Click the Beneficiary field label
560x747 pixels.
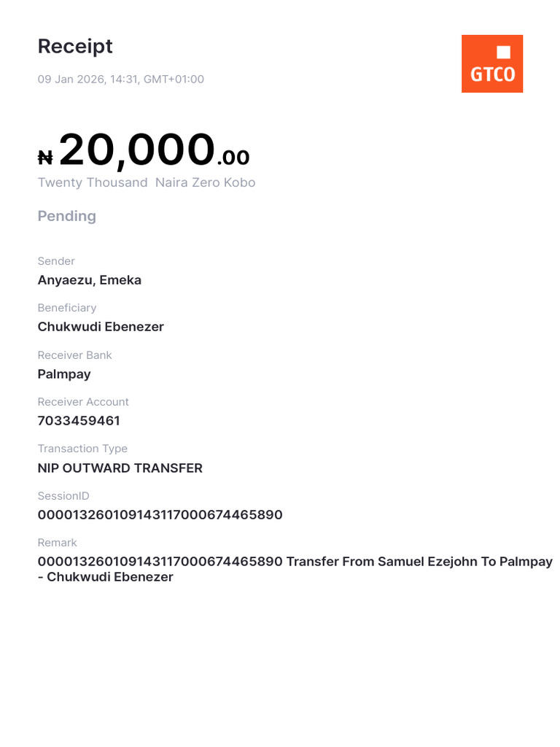67,308
